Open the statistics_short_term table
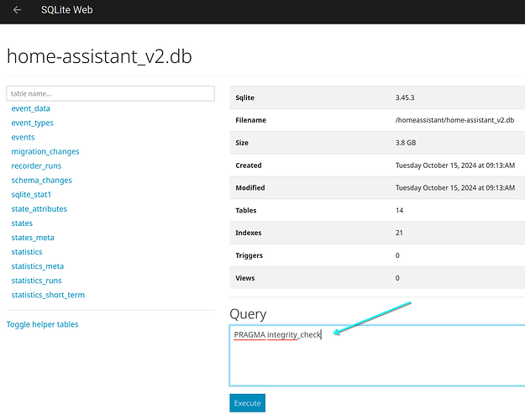The image size is (525, 420). (48, 295)
